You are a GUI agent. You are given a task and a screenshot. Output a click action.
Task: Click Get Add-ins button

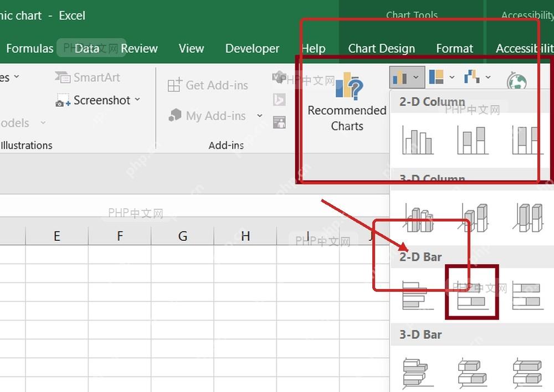point(208,85)
